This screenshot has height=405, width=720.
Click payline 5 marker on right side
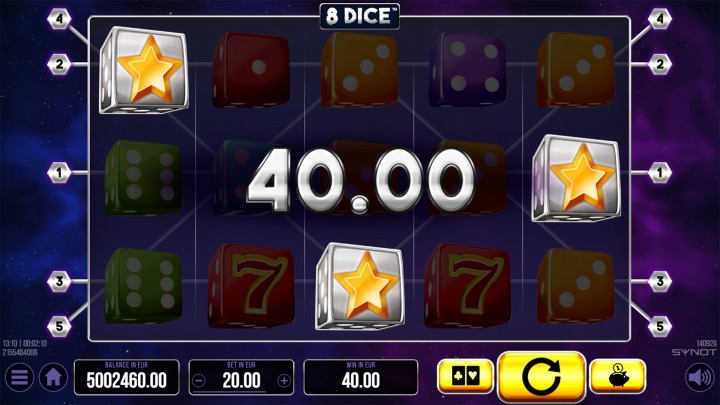pyautogui.click(x=660, y=326)
